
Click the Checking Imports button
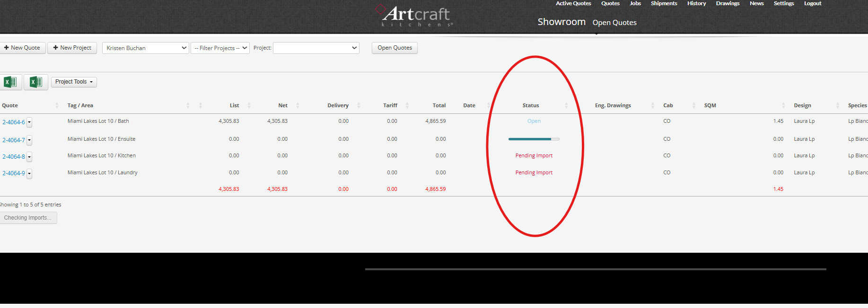click(28, 218)
